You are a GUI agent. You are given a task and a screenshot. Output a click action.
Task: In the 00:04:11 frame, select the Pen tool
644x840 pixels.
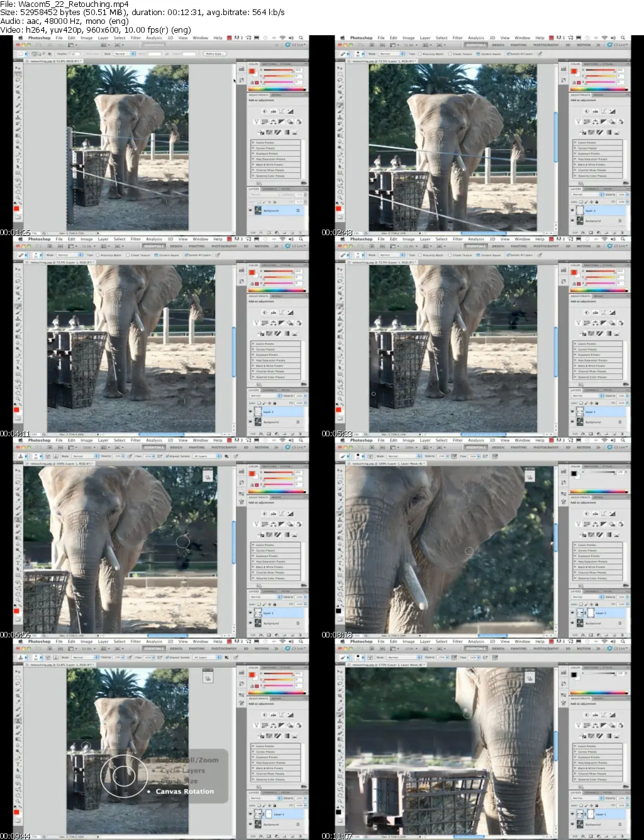tap(18, 356)
